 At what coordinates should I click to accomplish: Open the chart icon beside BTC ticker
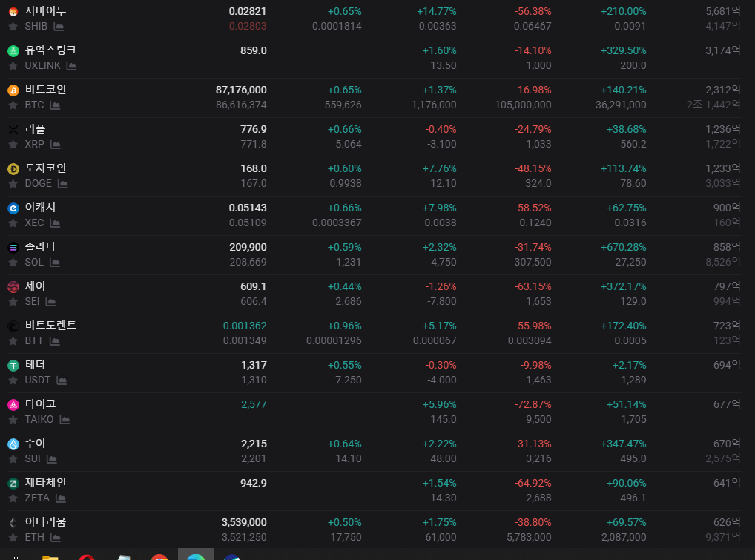[x=56, y=105]
